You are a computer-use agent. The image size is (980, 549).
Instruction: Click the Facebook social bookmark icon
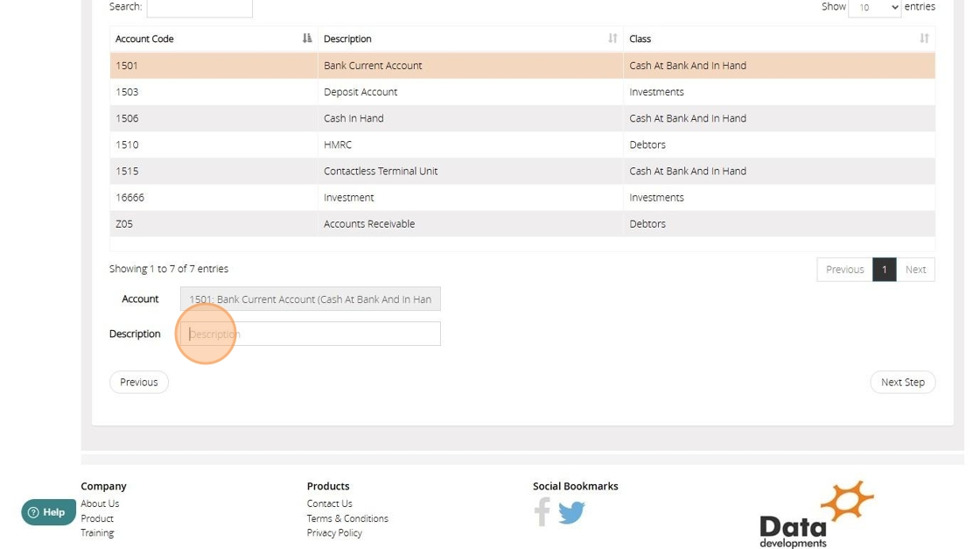click(x=542, y=511)
